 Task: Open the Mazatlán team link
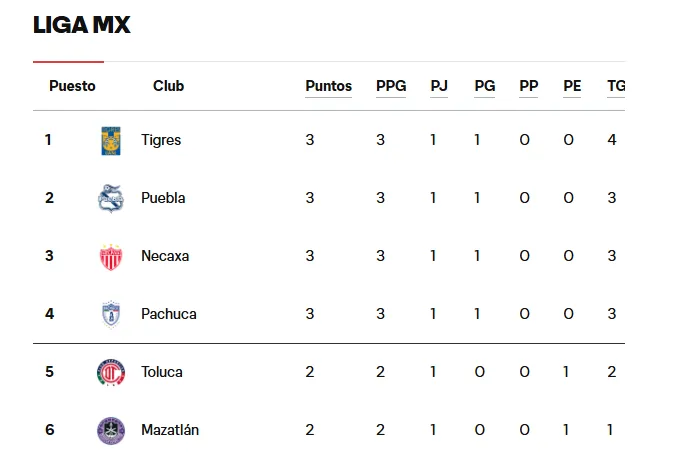(170, 430)
